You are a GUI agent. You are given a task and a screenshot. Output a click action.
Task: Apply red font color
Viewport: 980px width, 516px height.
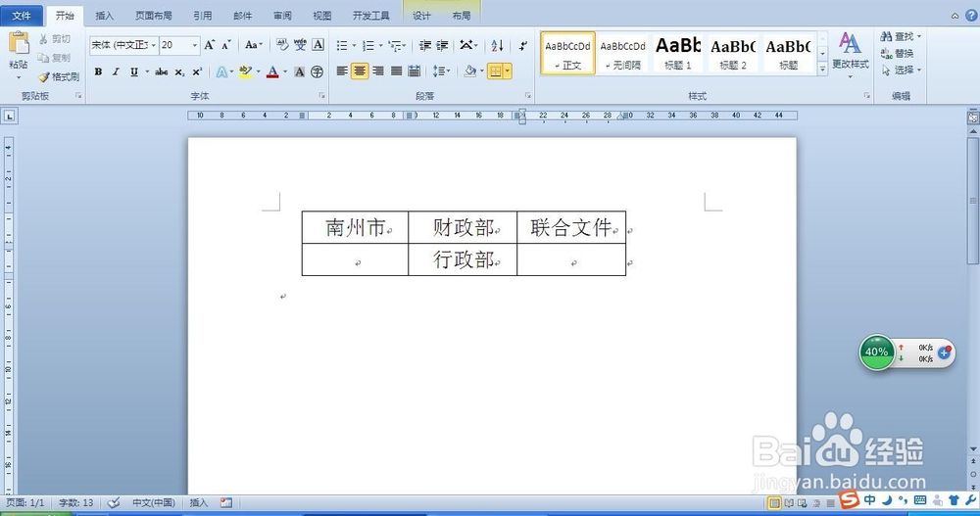click(272, 71)
